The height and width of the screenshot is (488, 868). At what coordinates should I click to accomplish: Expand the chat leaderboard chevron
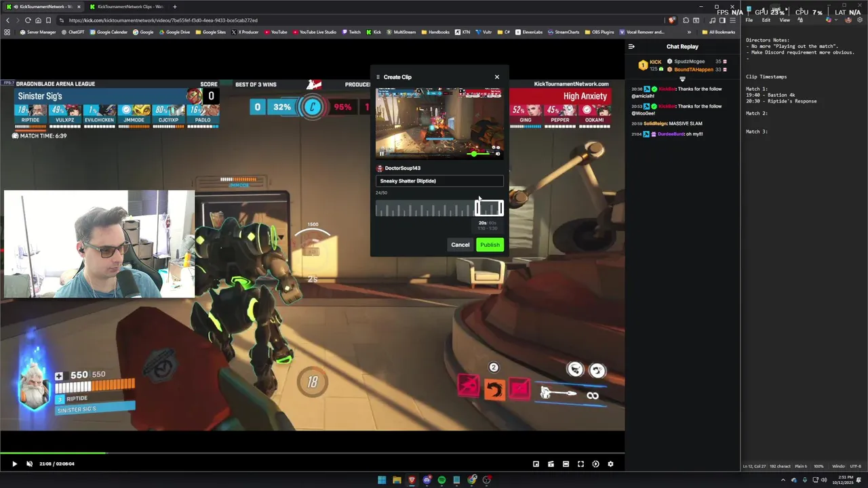click(682, 79)
